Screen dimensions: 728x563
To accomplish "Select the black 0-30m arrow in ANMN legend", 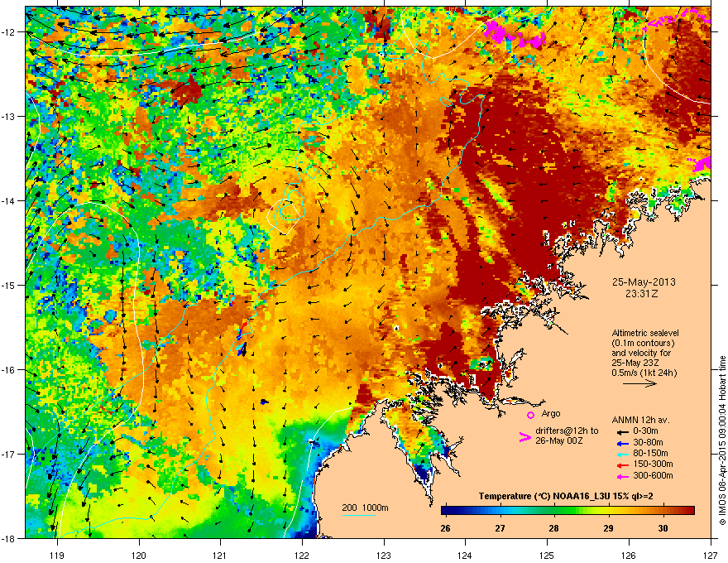I will click(x=623, y=431).
